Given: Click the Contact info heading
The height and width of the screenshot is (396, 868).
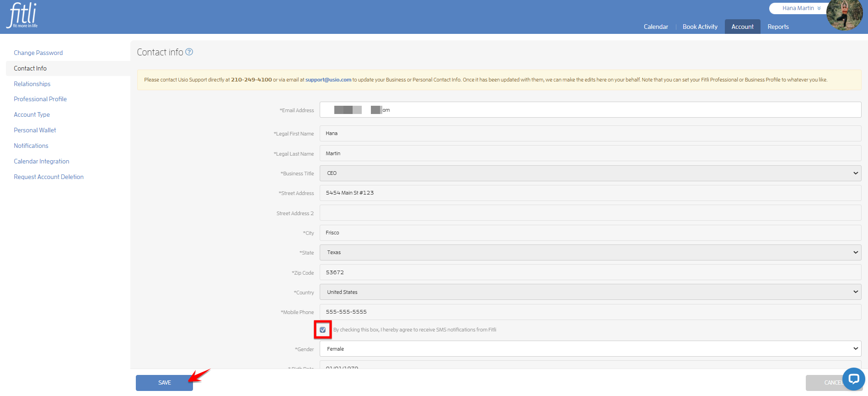Looking at the screenshot, I should click(160, 52).
